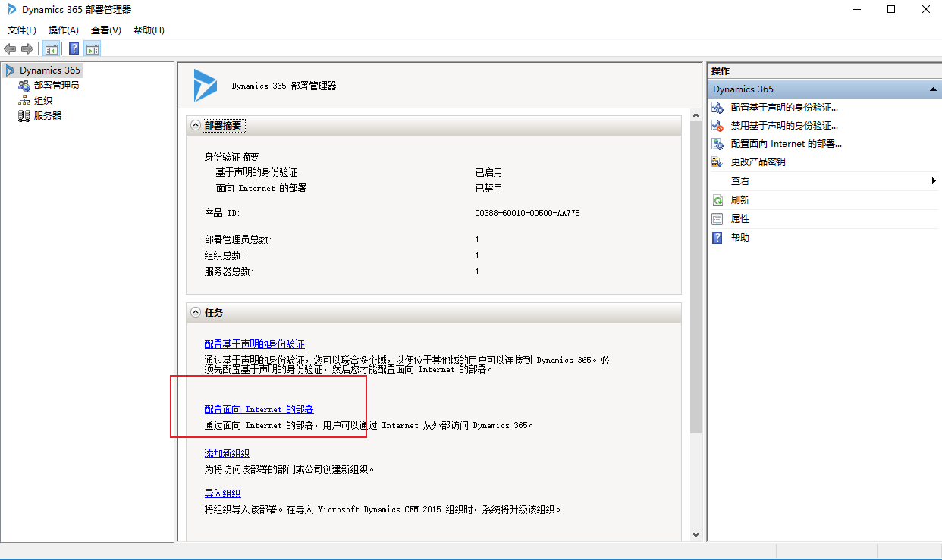Click the product ID value 00388-60010-00500-AA775
The height and width of the screenshot is (560, 942).
[x=527, y=214]
